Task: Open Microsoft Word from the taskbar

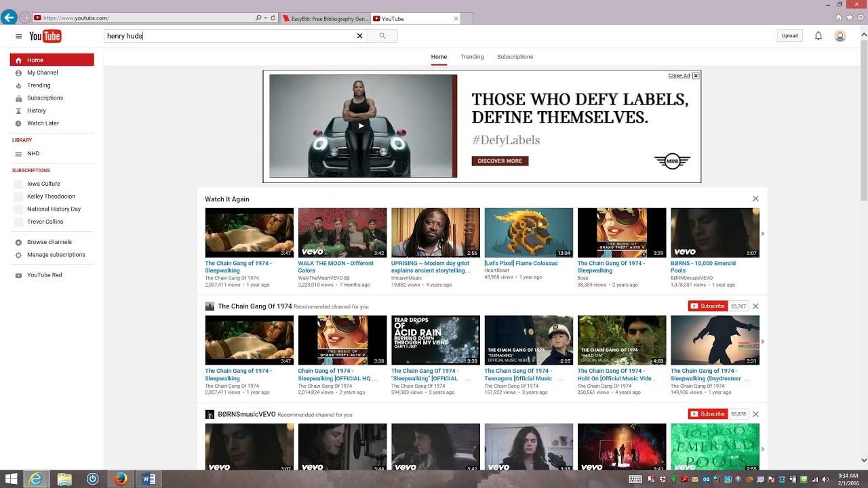Action: pyautogui.click(x=149, y=479)
